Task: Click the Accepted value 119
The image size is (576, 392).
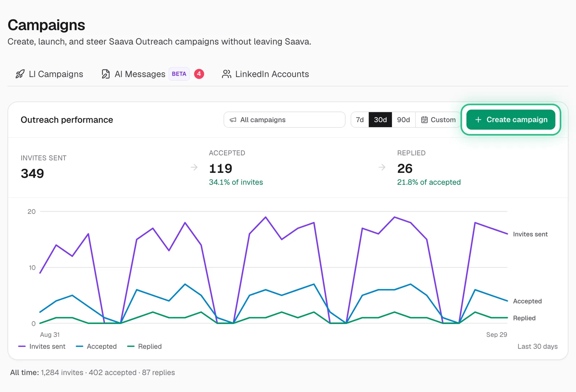Action: pos(221,168)
